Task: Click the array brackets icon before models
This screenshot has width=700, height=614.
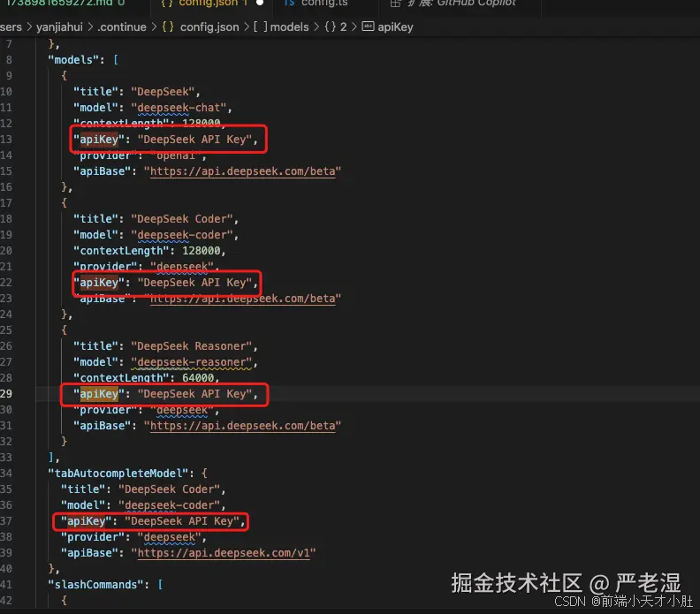Action: (x=260, y=27)
